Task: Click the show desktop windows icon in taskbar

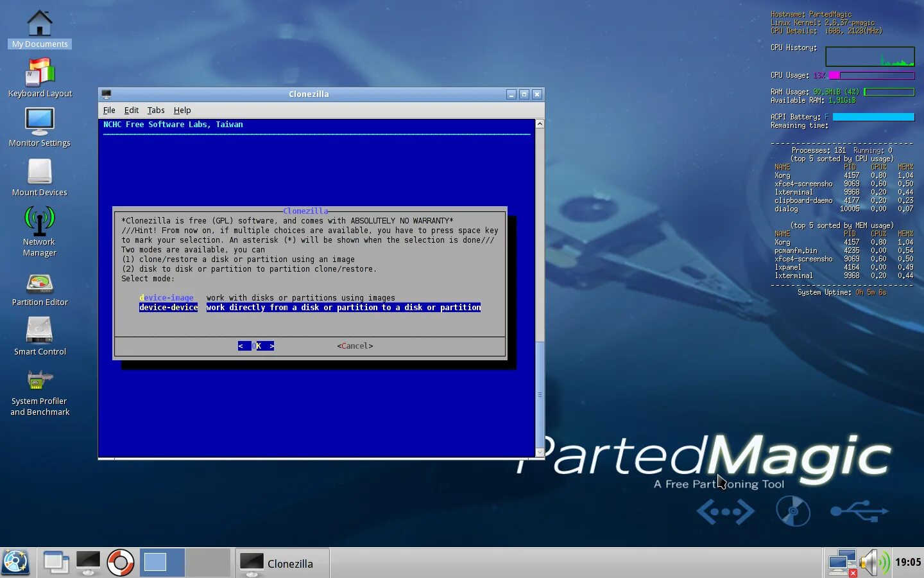Action: click(56, 563)
